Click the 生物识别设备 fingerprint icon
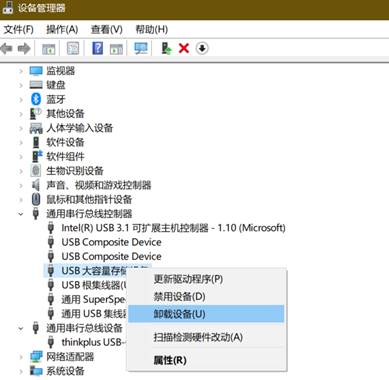 (x=36, y=171)
